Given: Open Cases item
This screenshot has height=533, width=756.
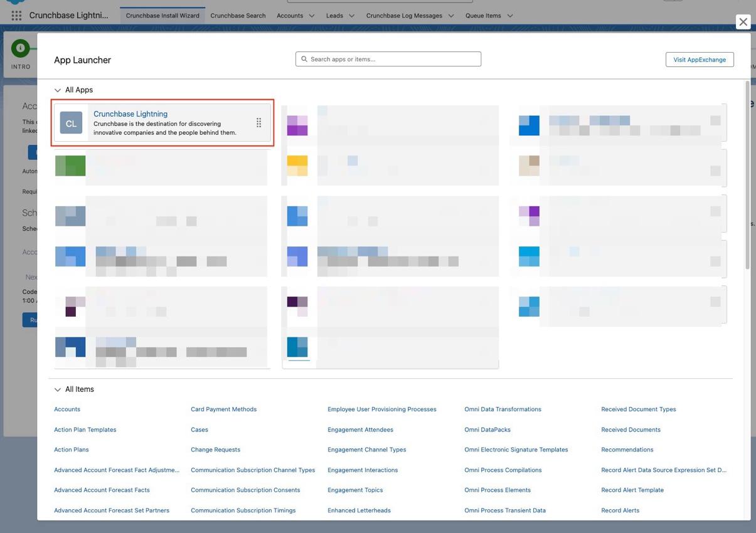Looking at the screenshot, I should point(200,430).
